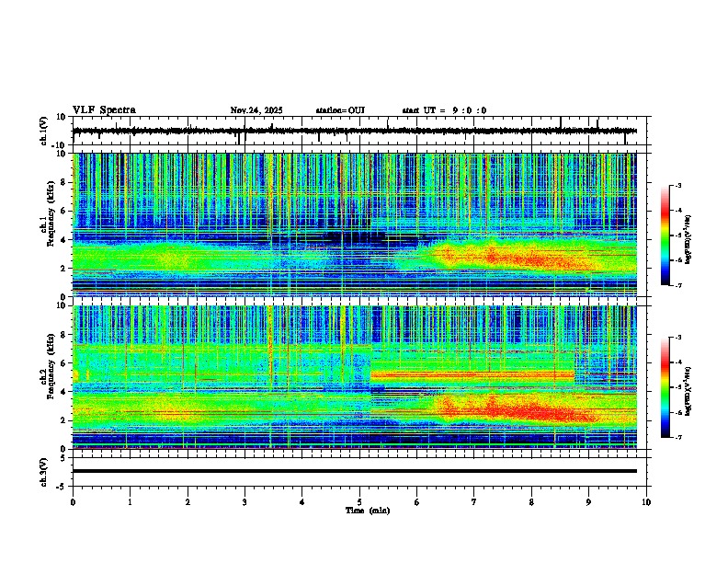Click the ch.1 'Frequency (kHz)' axis label
This screenshot has width=728, height=563.
coord(51,213)
